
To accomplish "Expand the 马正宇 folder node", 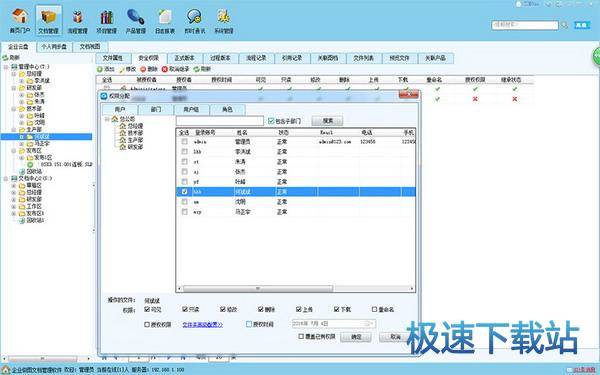I will coord(22,144).
